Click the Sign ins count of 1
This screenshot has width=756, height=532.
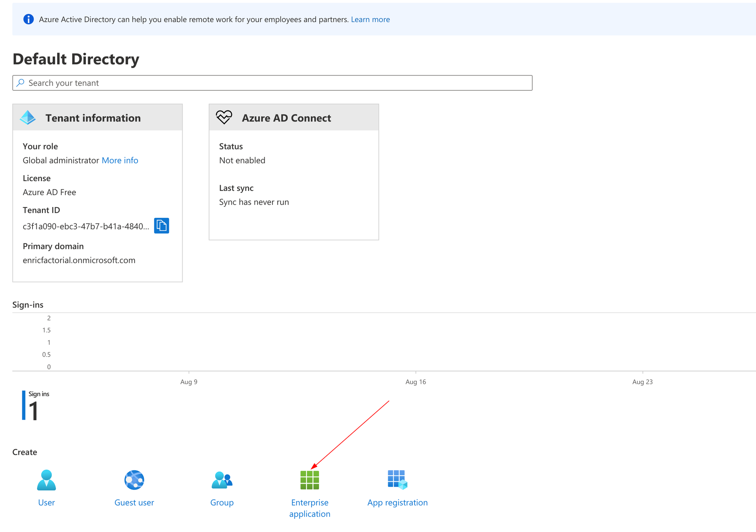33,411
